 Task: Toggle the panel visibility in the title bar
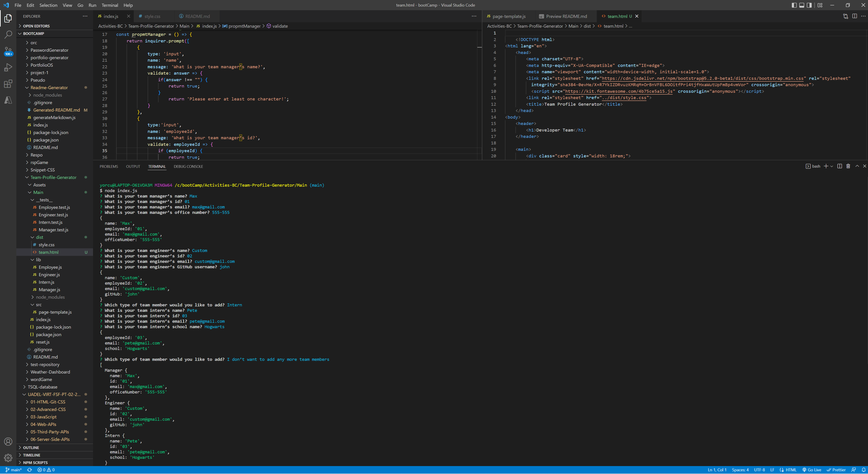802,5
